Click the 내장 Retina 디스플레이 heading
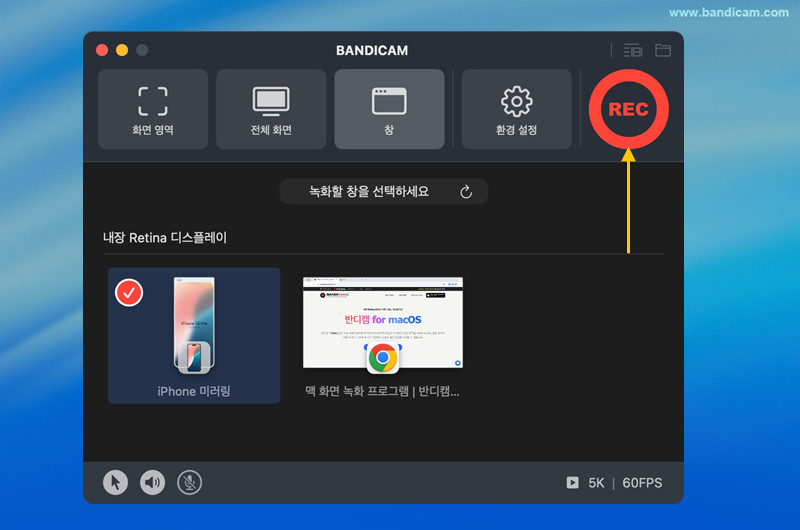 tap(165, 238)
